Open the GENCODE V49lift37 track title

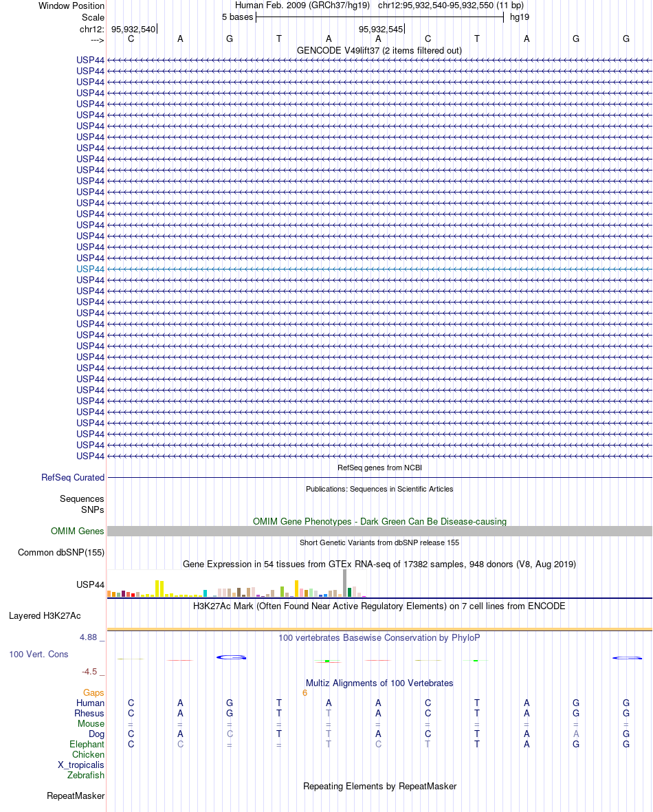pyautogui.click(x=379, y=50)
